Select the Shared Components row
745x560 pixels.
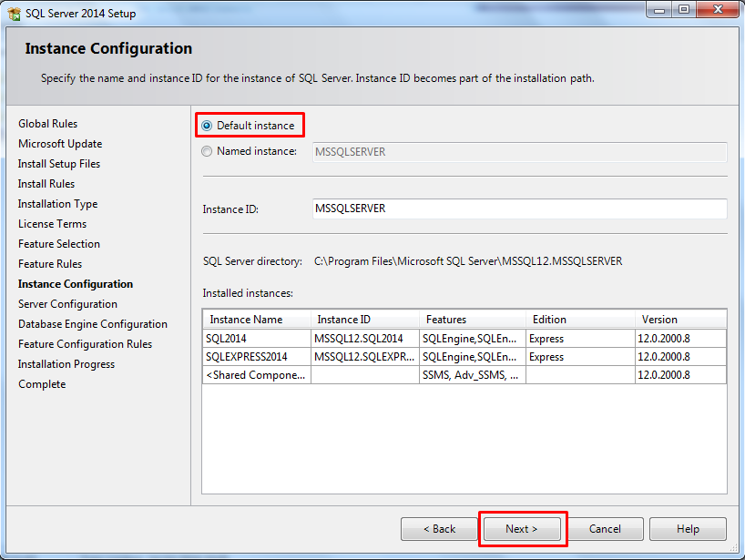click(464, 375)
